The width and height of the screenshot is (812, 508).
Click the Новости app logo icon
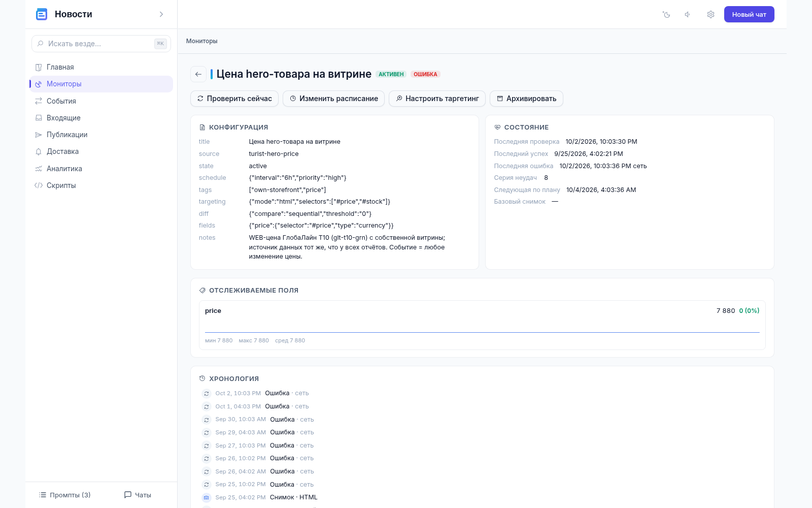tap(42, 14)
